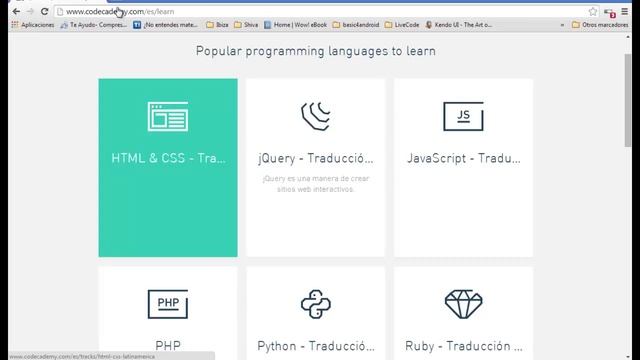Viewport: 640px width, 360px height.
Task: Click the Ruby gem icon
Action: pos(463,304)
